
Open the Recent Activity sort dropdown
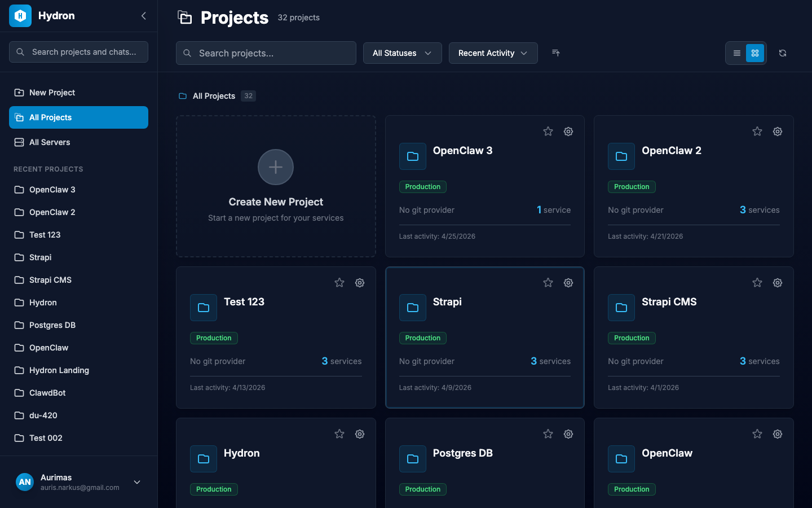point(493,53)
